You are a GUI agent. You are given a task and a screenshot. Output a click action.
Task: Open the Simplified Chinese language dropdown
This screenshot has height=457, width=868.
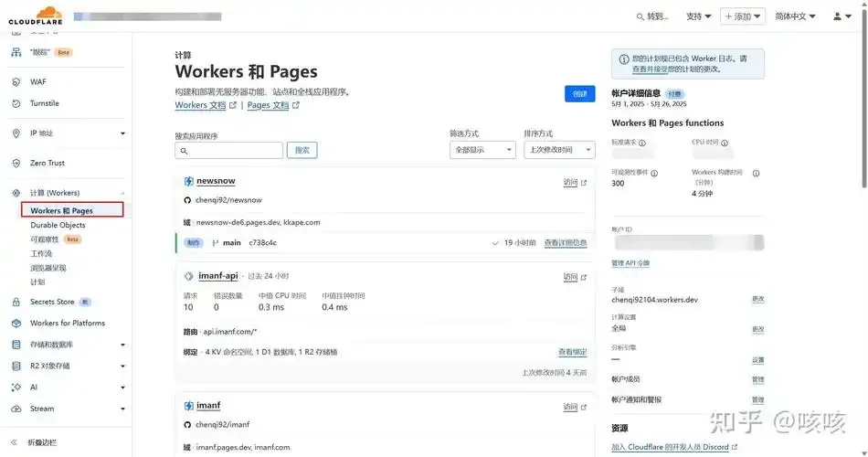tap(795, 16)
